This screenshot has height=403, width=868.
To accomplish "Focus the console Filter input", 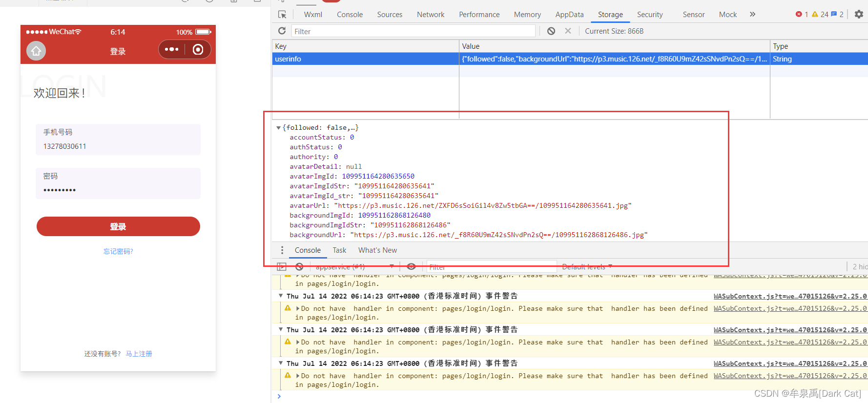I will [x=492, y=267].
